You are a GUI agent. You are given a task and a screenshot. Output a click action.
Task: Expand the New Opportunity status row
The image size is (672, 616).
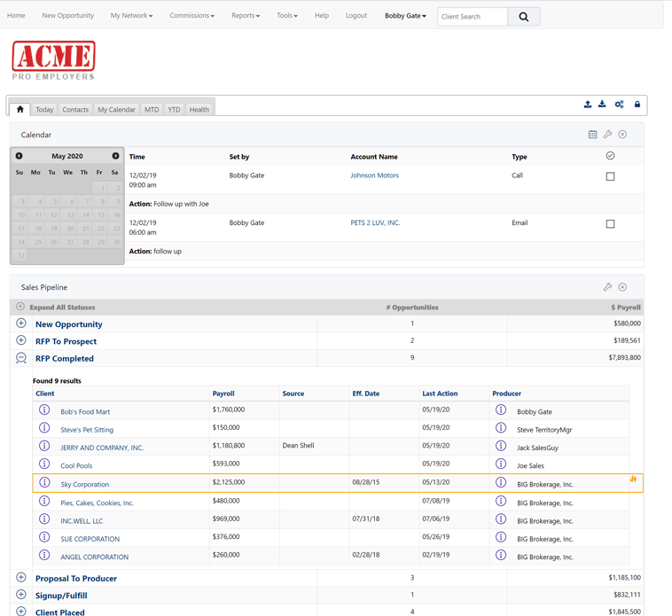pyautogui.click(x=21, y=324)
